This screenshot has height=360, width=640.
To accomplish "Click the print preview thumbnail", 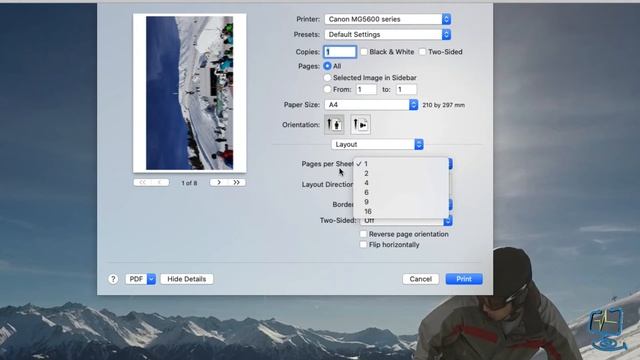I will click(x=190, y=93).
